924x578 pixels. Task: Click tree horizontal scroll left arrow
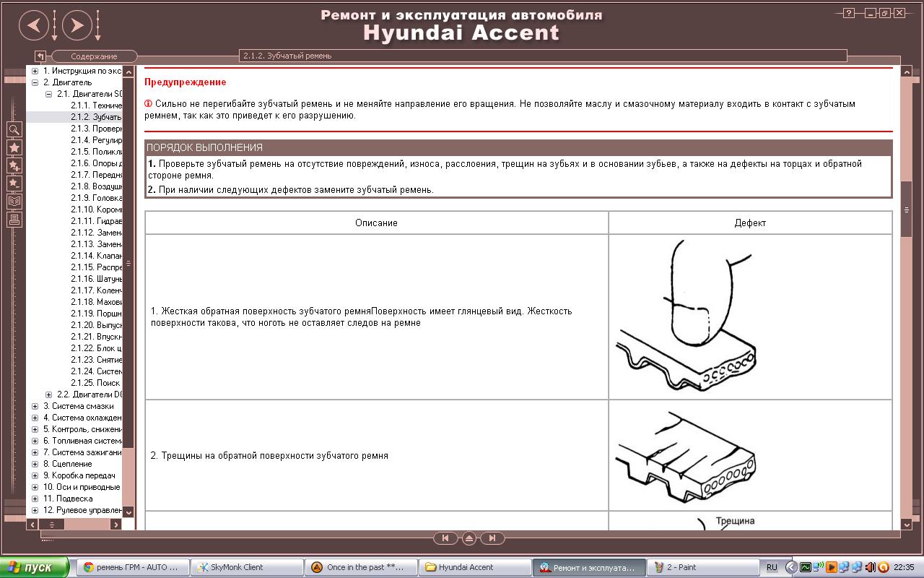coord(32,525)
